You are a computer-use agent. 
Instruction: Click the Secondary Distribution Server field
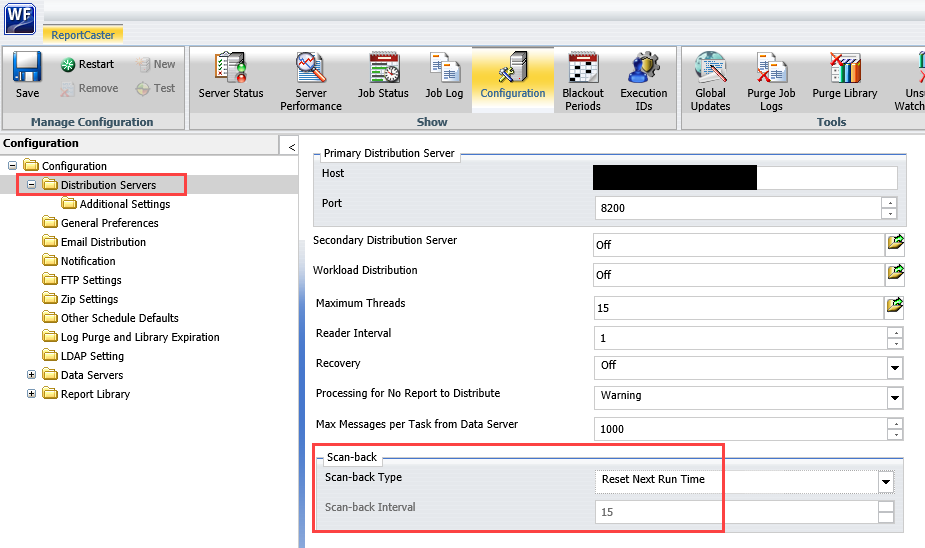click(x=739, y=245)
